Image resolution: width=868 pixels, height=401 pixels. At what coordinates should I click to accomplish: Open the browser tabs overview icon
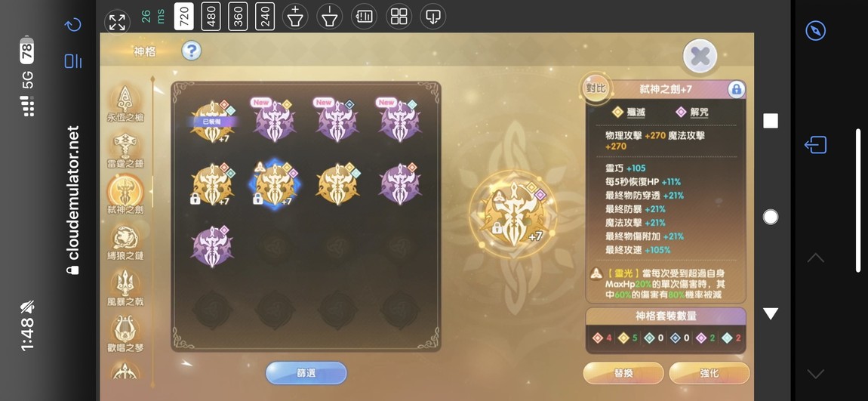[73, 61]
